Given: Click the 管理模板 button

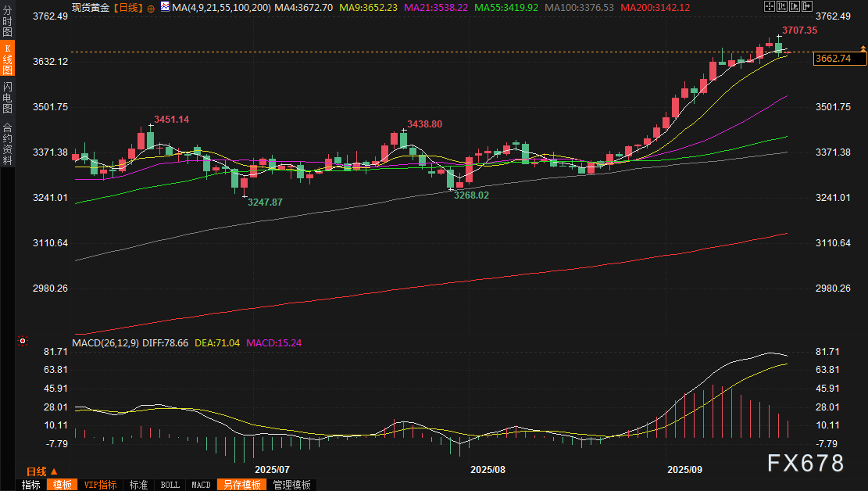Looking at the screenshot, I should click(x=291, y=485).
